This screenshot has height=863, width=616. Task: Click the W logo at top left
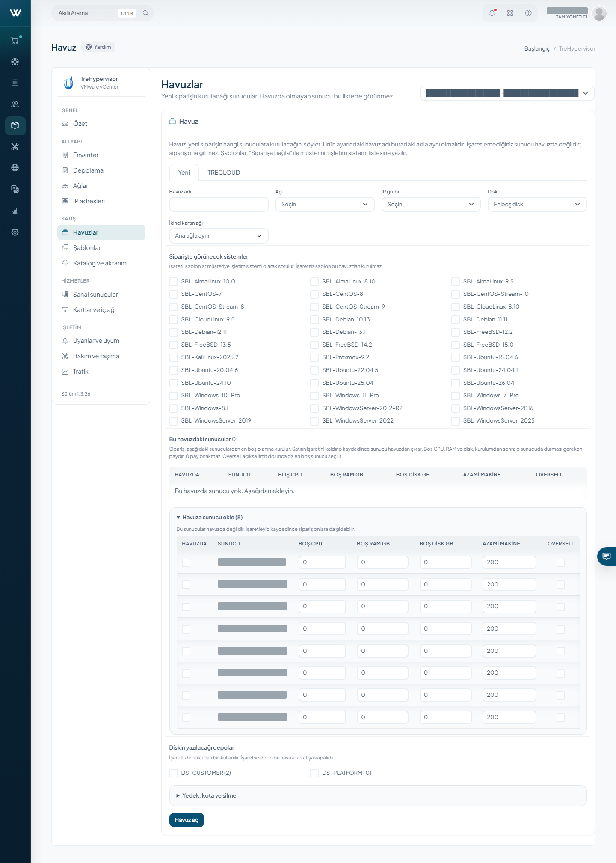15,13
